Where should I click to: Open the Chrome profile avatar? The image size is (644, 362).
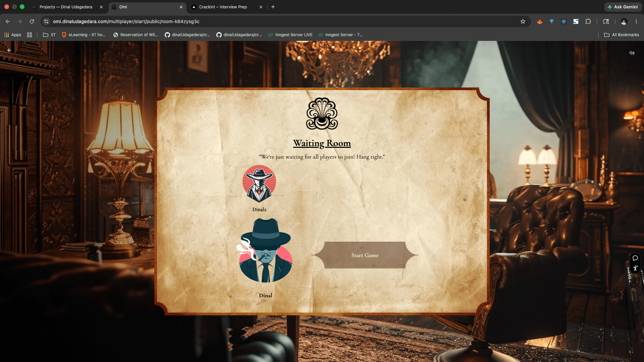pyautogui.click(x=624, y=21)
